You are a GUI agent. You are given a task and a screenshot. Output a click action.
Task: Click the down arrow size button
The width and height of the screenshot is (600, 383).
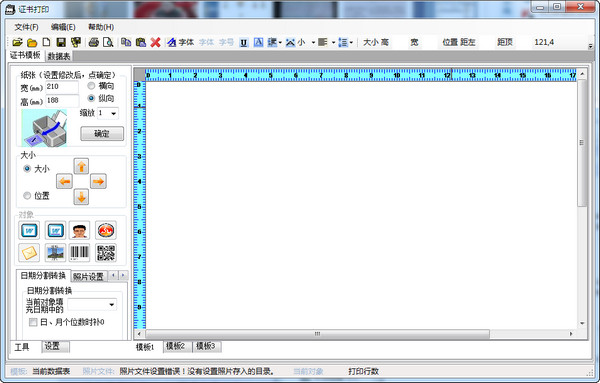pyautogui.click(x=81, y=197)
